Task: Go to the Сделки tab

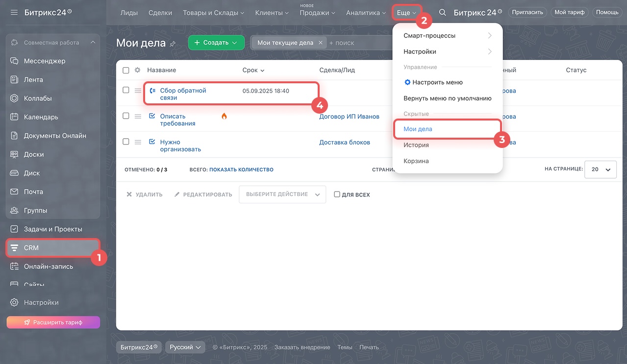Action: [160, 13]
